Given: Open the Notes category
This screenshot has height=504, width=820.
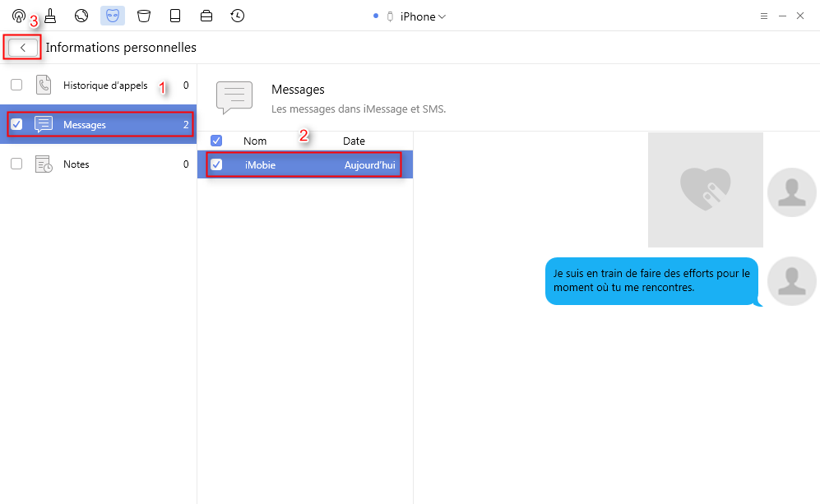Looking at the screenshot, I should pyautogui.click(x=99, y=164).
